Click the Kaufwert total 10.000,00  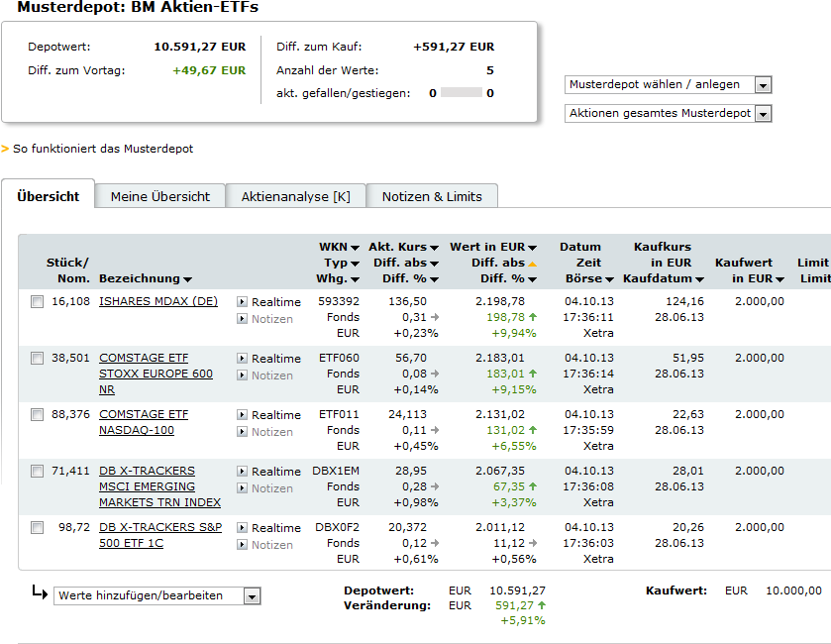pos(793,590)
